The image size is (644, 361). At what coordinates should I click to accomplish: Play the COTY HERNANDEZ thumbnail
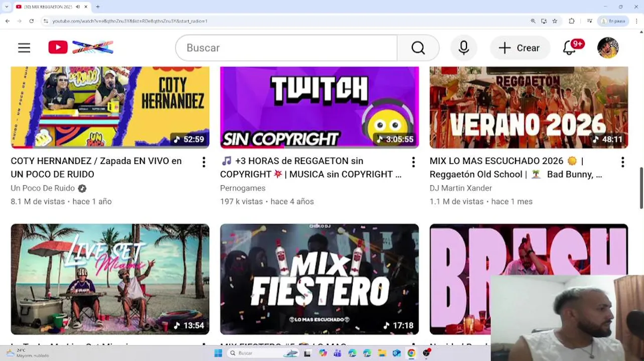(110, 107)
